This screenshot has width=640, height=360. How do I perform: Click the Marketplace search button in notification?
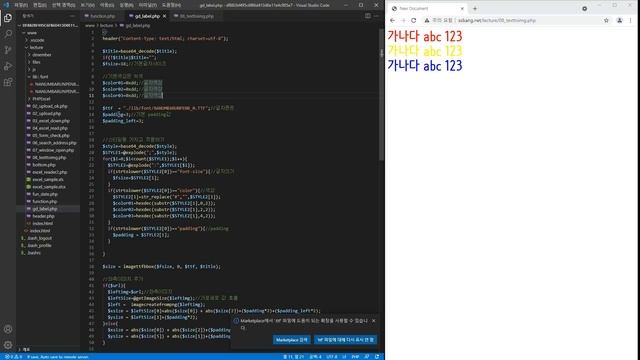[x=291, y=340]
